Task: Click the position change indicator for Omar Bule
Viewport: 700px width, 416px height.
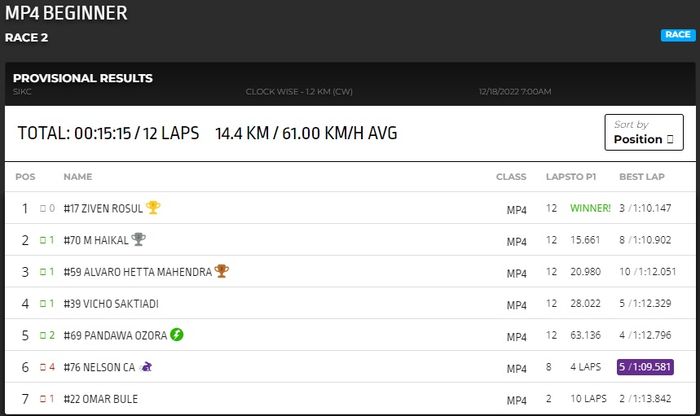Action: (47, 399)
